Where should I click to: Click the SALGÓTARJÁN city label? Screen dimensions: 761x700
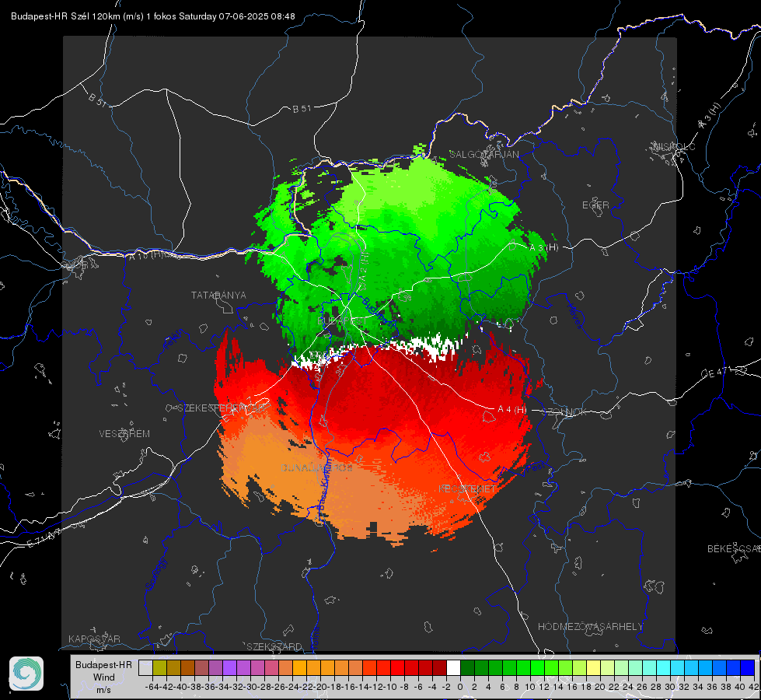click(483, 155)
